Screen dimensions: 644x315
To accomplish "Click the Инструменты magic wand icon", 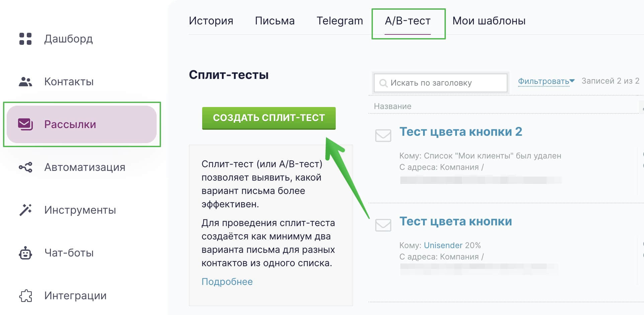I will coord(25,210).
